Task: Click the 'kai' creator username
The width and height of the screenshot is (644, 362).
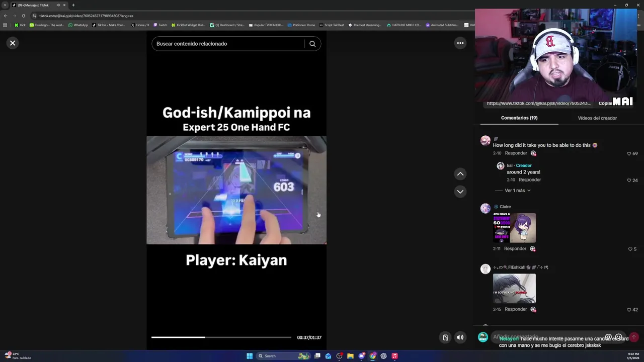Action: 510,165
